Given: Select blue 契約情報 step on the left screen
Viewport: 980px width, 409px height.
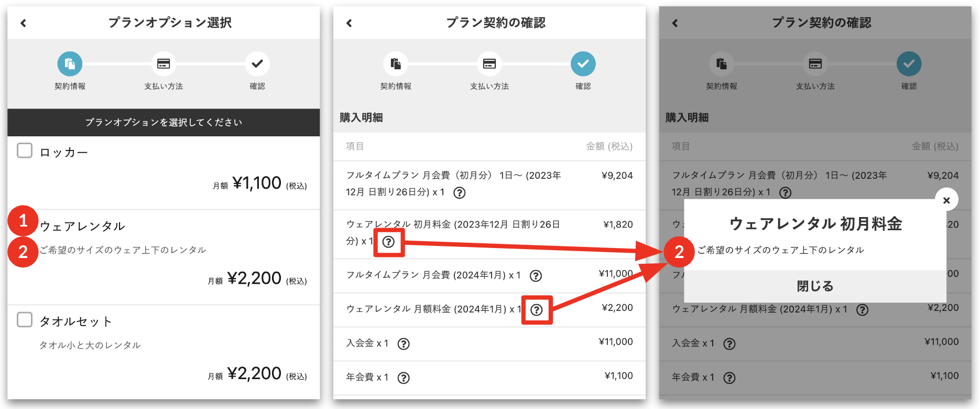Looking at the screenshot, I should (x=70, y=64).
